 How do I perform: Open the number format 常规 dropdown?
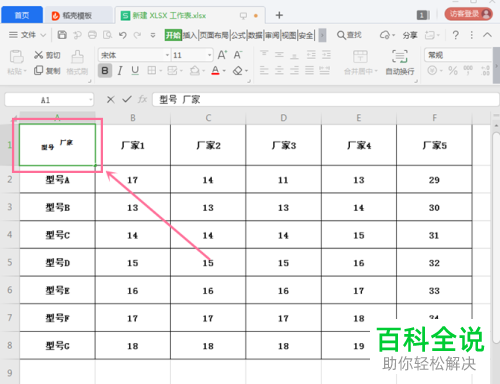point(458,55)
